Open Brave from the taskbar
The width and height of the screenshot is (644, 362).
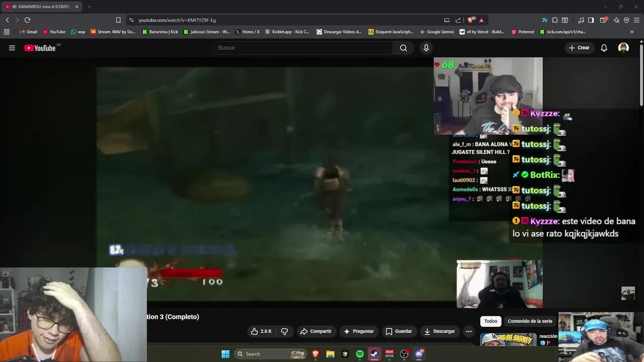315,354
